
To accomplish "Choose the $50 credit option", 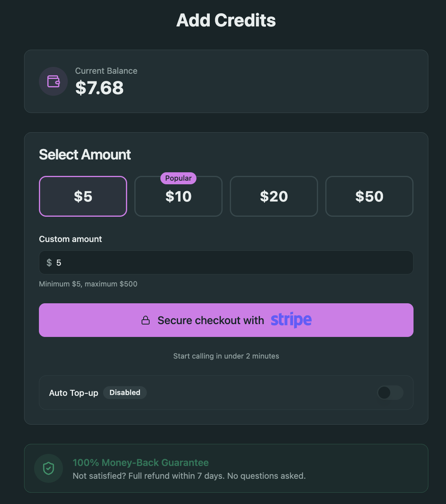I will coord(369,196).
